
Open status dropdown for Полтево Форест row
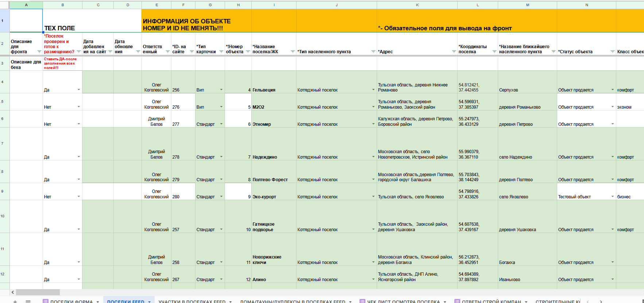613,179
